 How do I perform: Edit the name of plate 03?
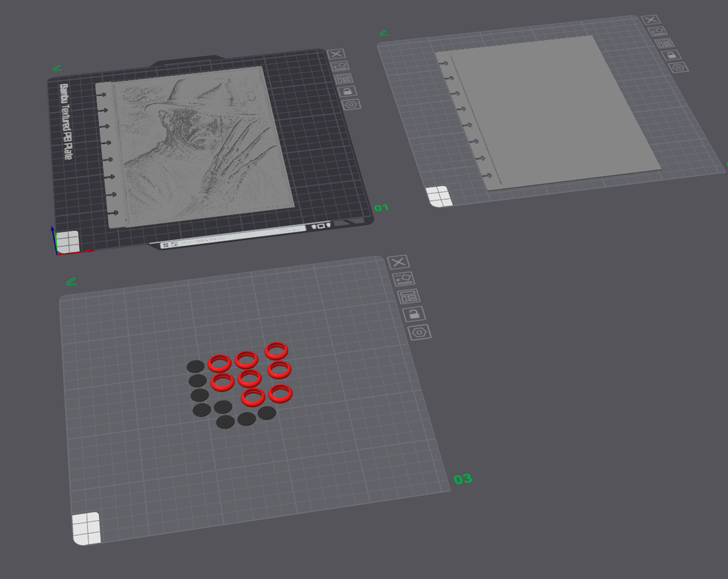tap(71, 281)
